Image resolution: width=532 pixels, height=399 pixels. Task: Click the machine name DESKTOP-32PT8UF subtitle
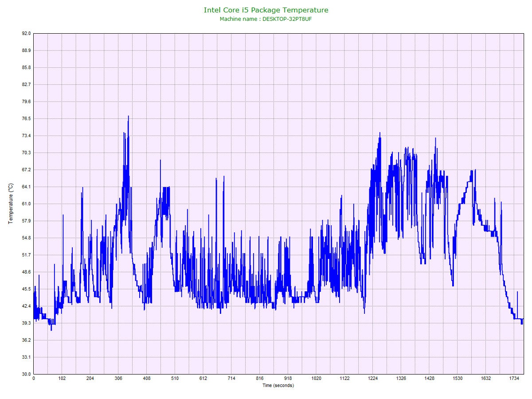pyautogui.click(x=266, y=19)
